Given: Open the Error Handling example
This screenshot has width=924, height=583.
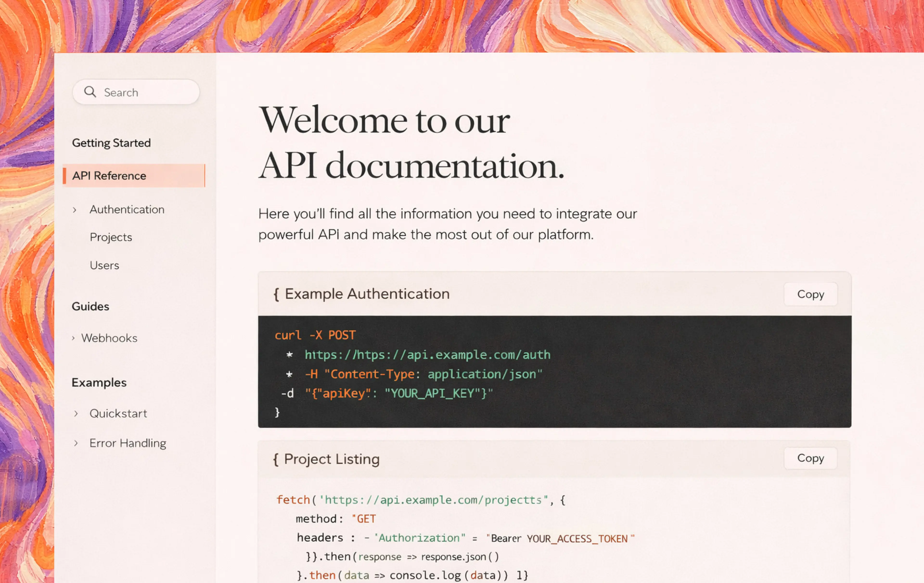Looking at the screenshot, I should pos(128,443).
